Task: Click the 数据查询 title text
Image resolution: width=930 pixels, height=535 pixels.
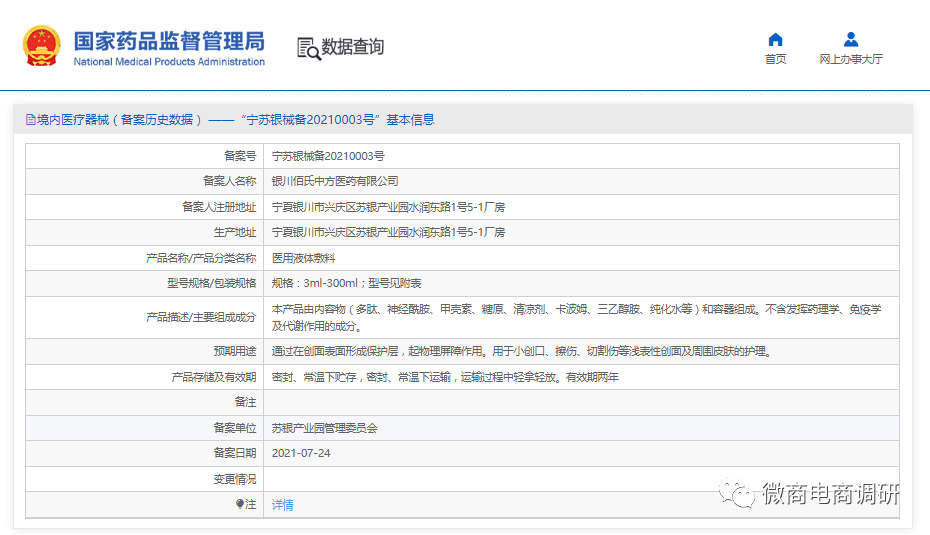Action: [352, 47]
